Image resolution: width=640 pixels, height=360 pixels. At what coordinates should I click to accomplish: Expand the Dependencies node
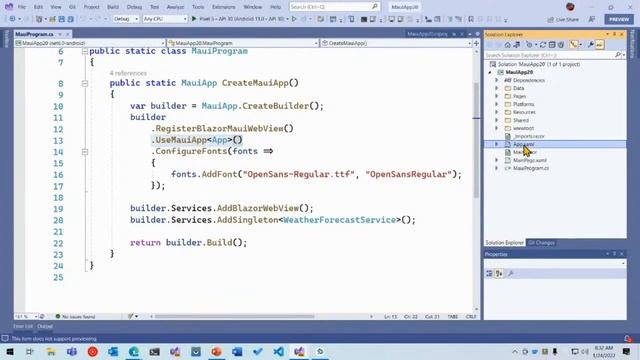pyautogui.click(x=497, y=80)
